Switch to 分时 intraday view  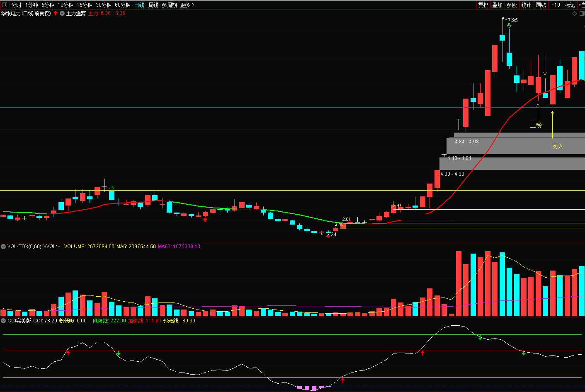click(16, 5)
